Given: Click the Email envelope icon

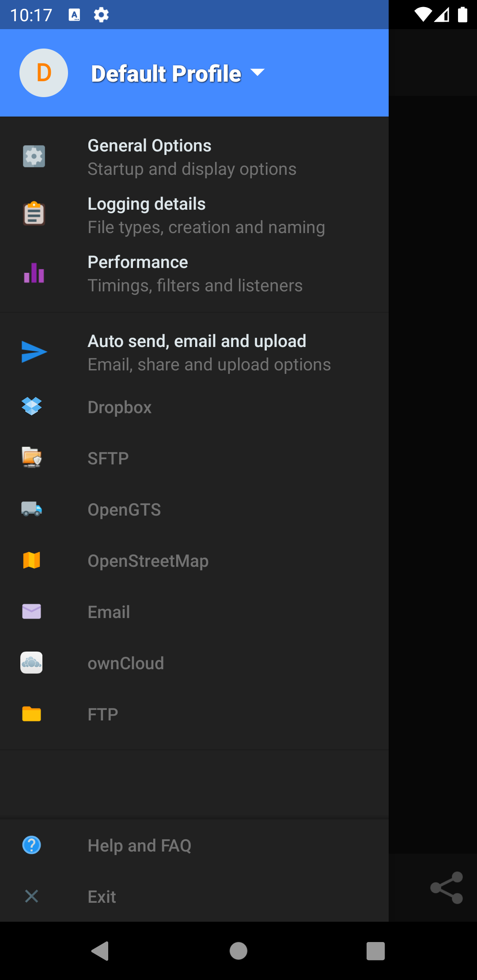Looking at the screenshot, I should pyautogui.click(x=32, y=611).
